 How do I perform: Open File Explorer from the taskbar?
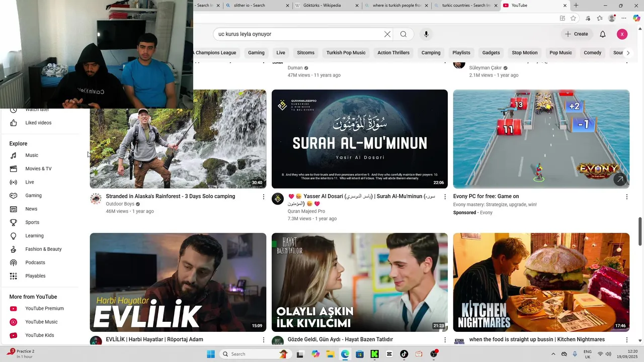330,354
